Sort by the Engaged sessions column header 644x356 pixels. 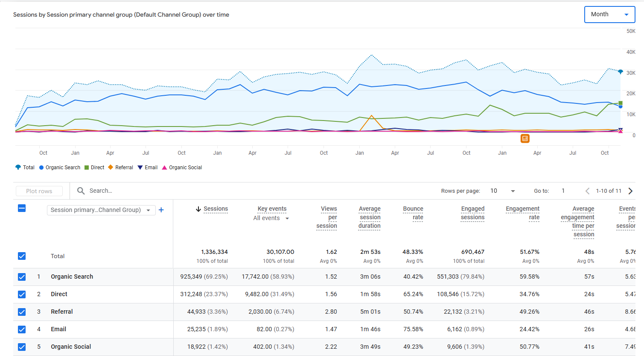point(472,213)
